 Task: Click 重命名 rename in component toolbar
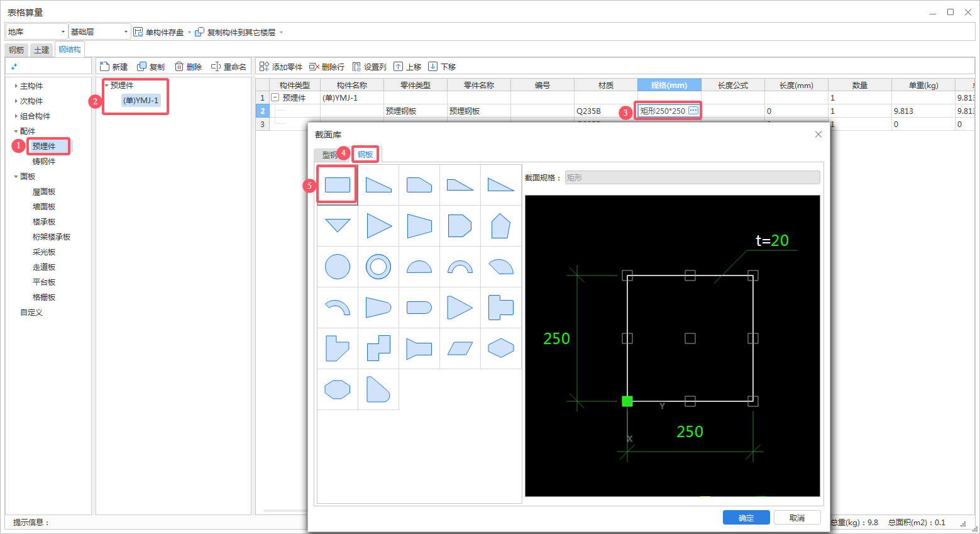[229, 67]
